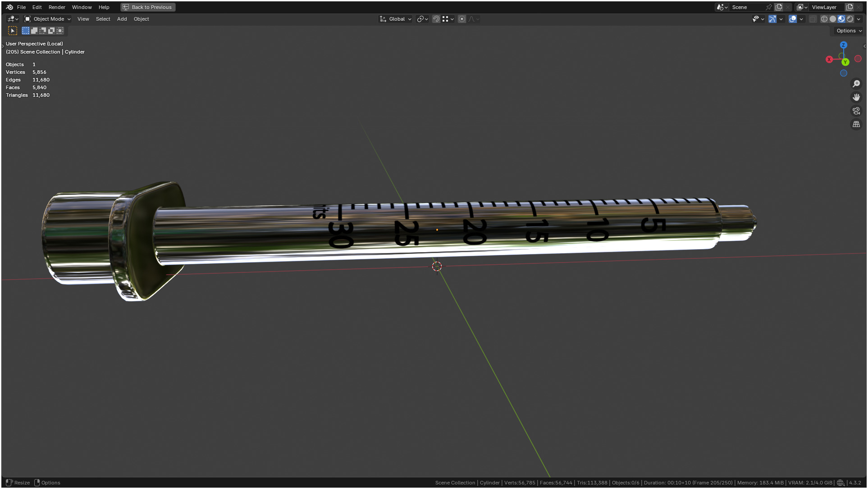
Task: Expand the Global transform orientation dropdown
Action: point(396,19)
